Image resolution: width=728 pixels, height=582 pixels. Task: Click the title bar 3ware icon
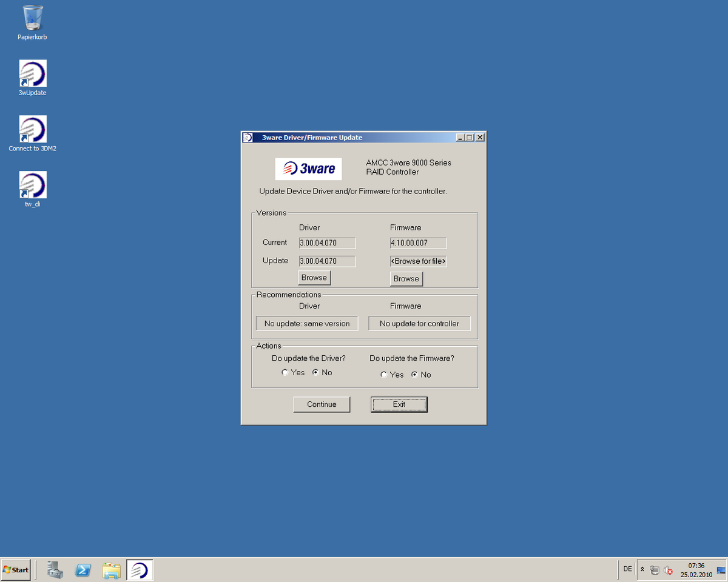click(248, 138)
